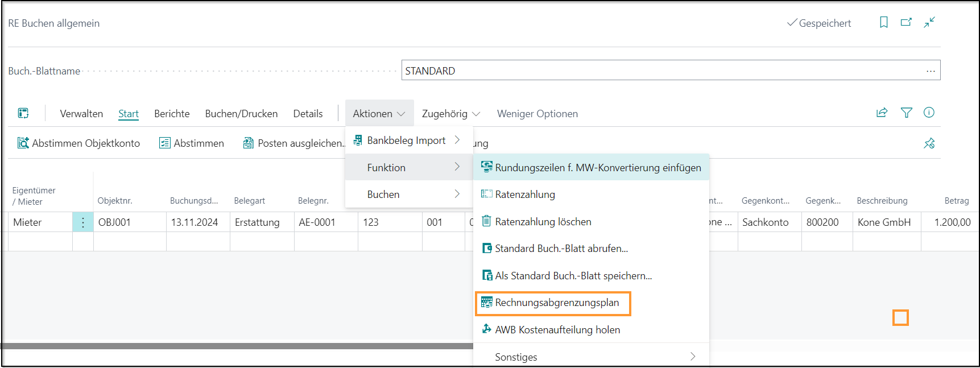The width and height of the screenshot is (980, 368).
Task: Open row options for the Mieter line
Action: coord(83,222)
